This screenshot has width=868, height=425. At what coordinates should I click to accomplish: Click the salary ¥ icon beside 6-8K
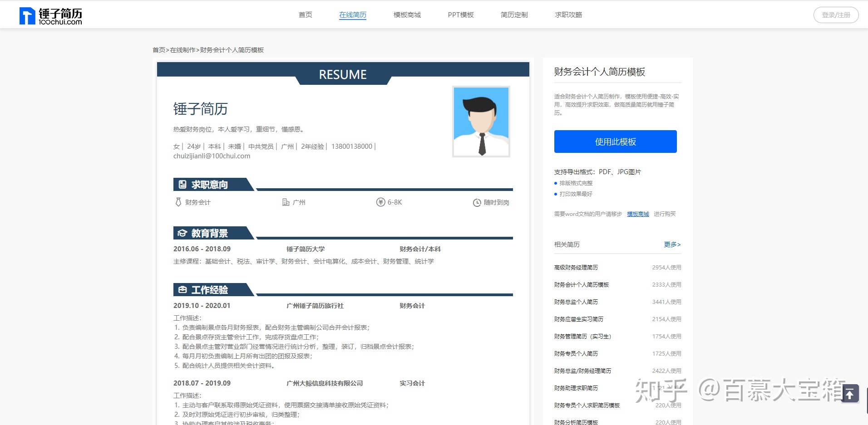click(381, 202)
